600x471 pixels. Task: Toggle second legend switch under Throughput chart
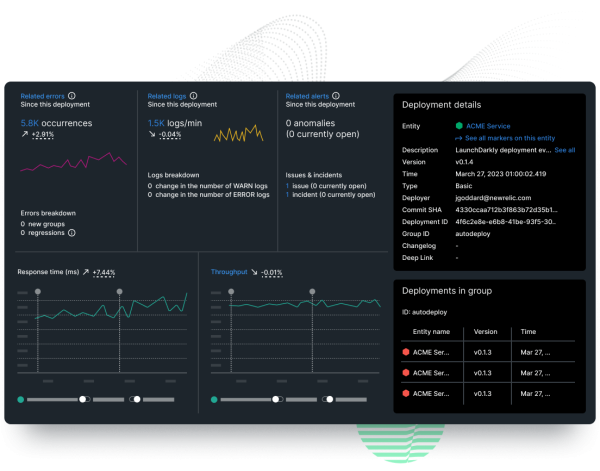pos(329,399)
